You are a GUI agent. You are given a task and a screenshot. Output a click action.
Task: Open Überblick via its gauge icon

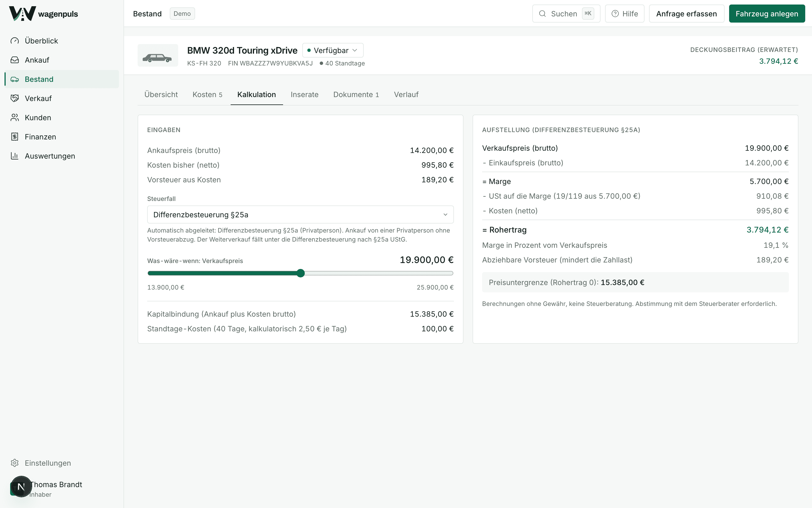tap(15, 41)
